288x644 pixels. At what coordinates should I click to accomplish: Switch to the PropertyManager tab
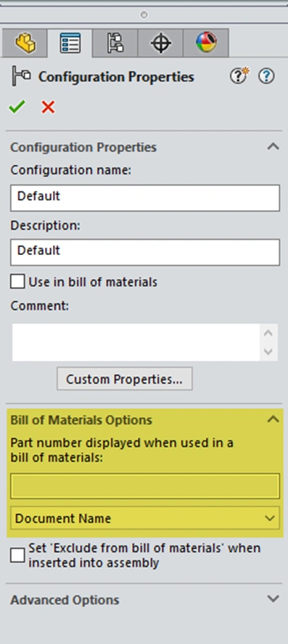pyautogui.click(x=70, y=43)
